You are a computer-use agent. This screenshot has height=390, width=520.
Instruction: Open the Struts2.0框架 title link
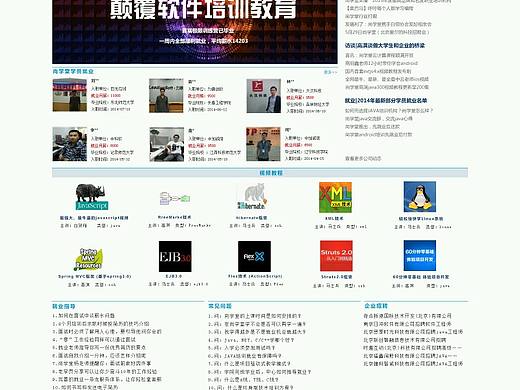point(336,277)
